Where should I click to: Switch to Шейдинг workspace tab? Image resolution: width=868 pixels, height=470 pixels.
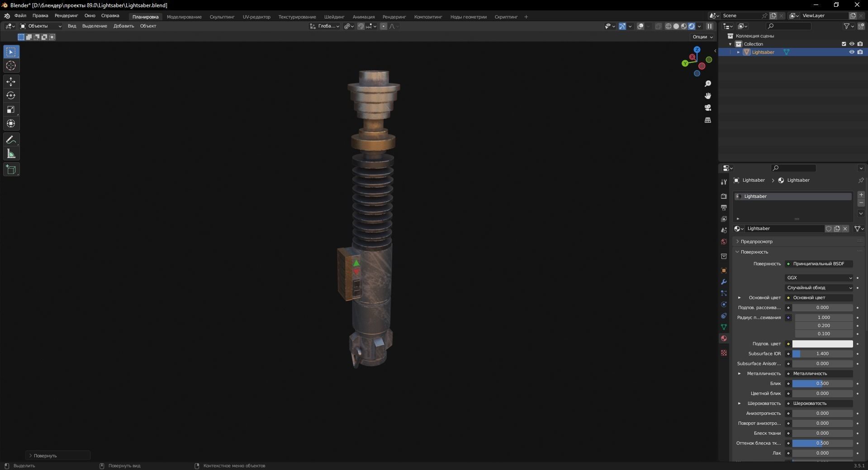(334, 17)
